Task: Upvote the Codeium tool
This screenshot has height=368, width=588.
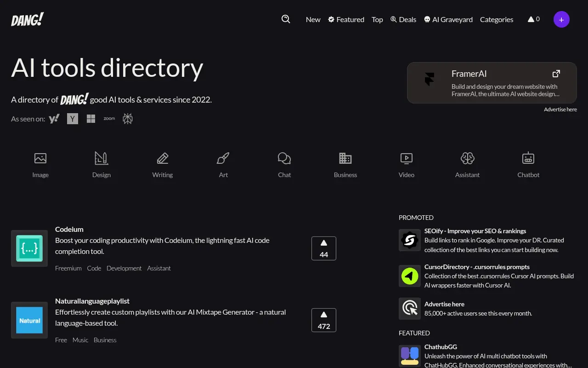Action: 324,248
